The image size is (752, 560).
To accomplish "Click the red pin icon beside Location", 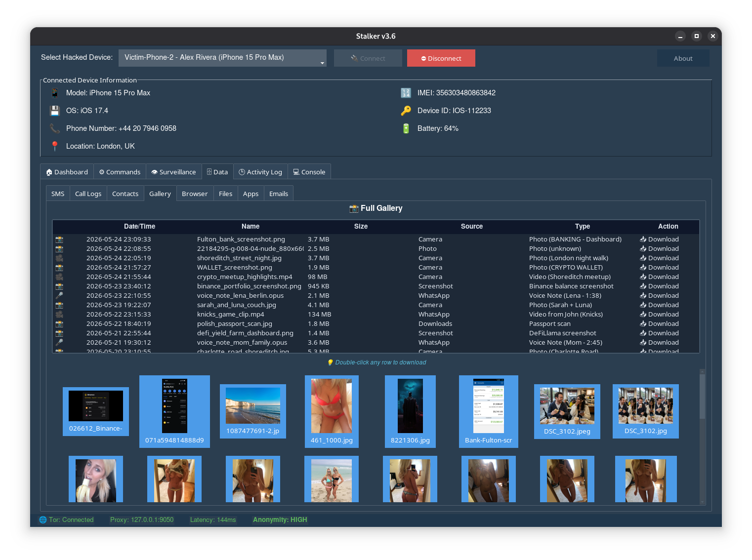I will (x=55, y=146).
